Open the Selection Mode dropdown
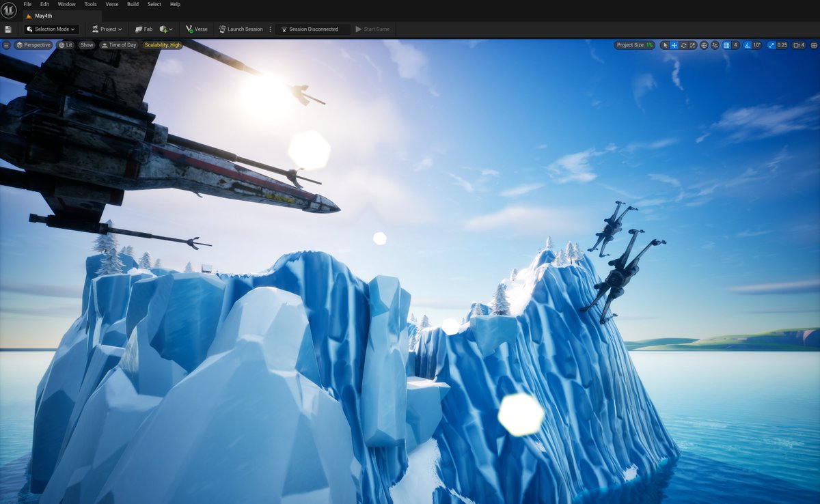 [x=52, y=29]
